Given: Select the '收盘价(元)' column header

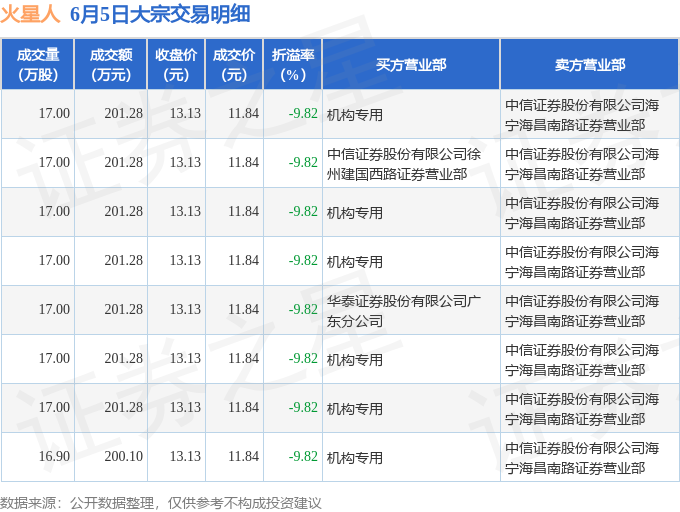Looking at the screenshot, I should (176, 64).
